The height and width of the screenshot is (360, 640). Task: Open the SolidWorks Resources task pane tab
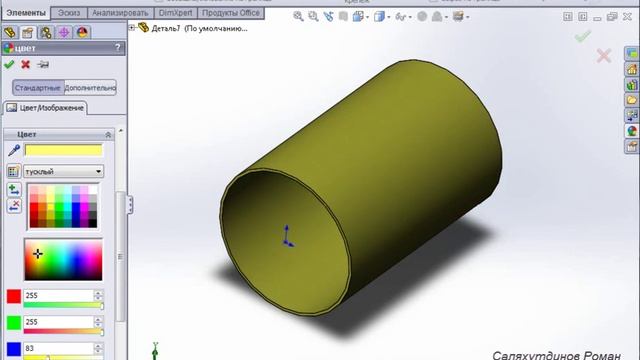(632, 69)
